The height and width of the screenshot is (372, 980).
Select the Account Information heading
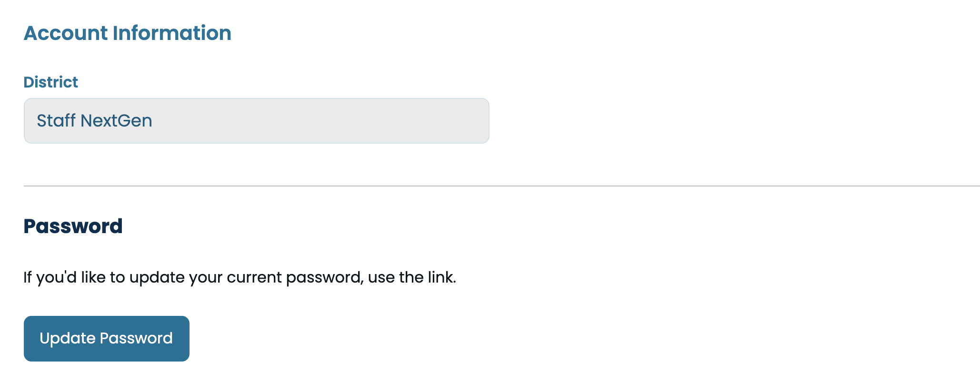pos(127,33)
